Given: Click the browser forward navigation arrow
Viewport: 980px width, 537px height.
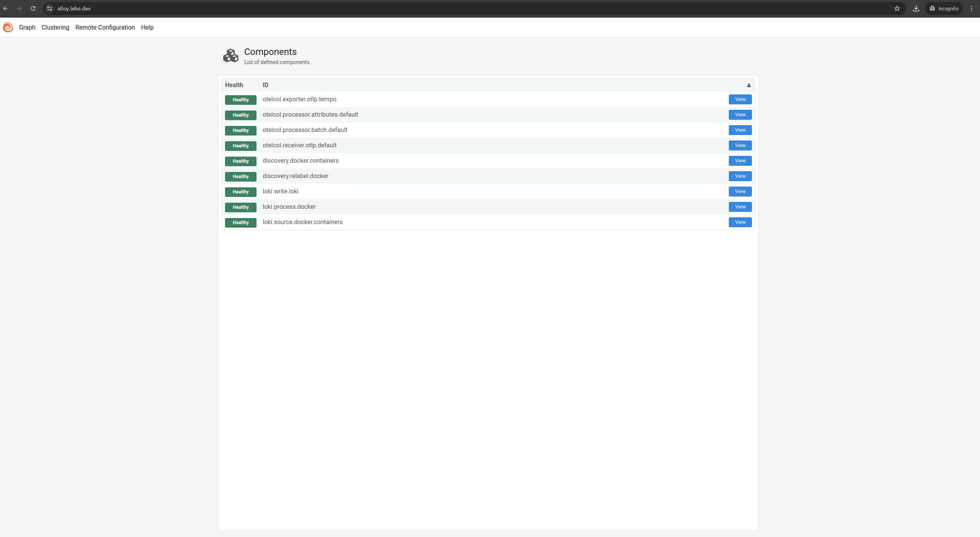Looking at the screenshot, I should click(x=20, y=8).
